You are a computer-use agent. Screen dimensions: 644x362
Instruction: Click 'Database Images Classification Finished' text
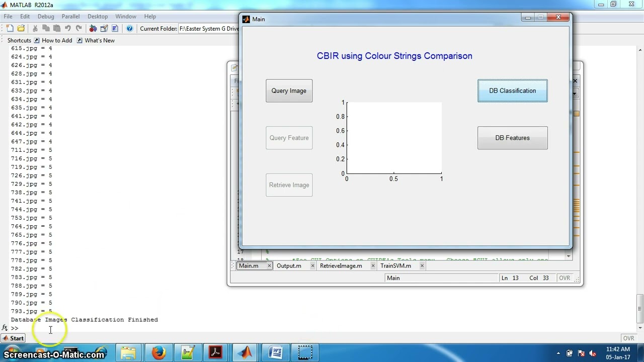point(85,320)
